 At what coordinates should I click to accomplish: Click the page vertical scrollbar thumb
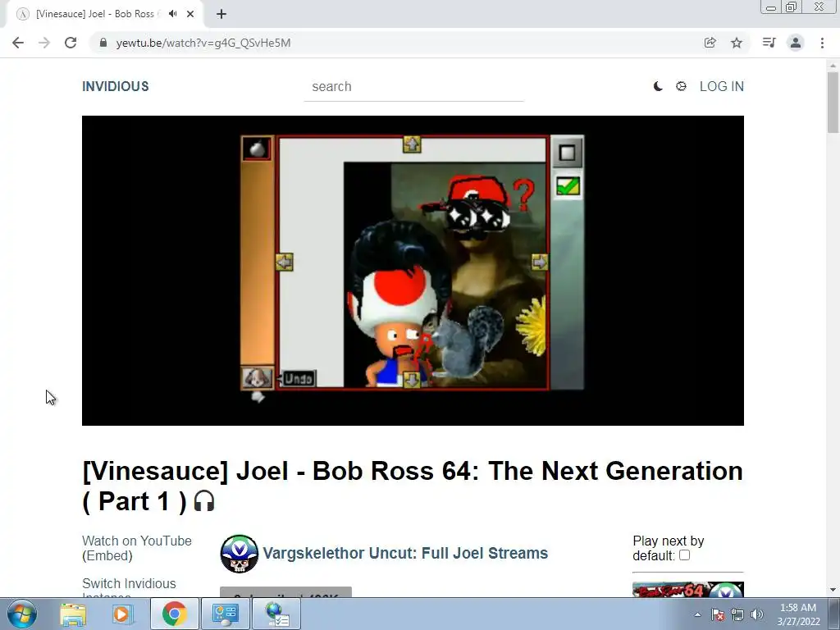click(833, 103)
